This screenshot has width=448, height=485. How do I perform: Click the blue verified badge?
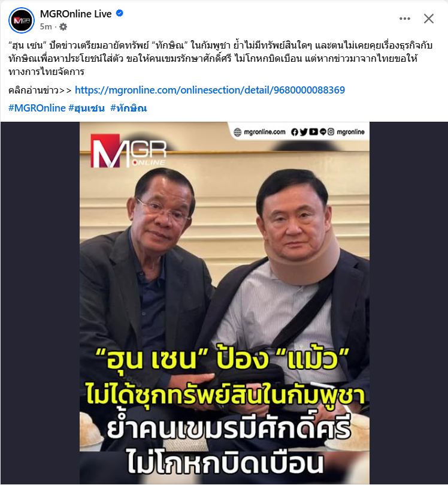point(120,13)
